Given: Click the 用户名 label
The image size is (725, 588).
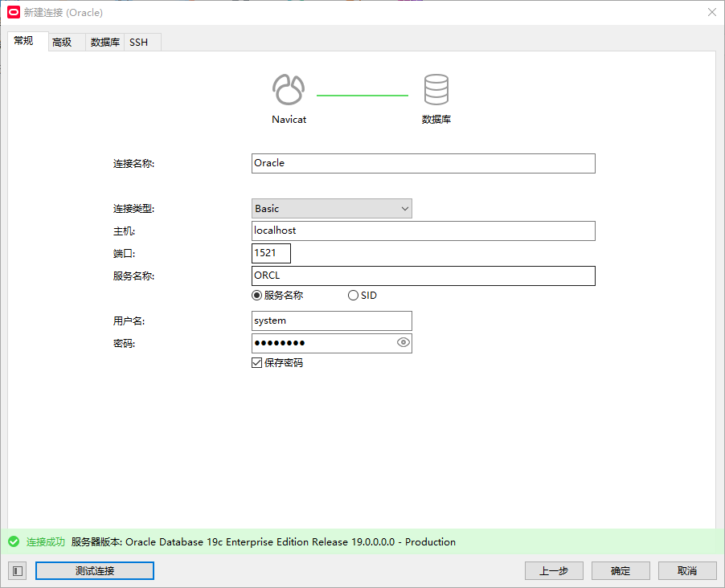Looking at the screenshot, I should [x=129, y=321].
